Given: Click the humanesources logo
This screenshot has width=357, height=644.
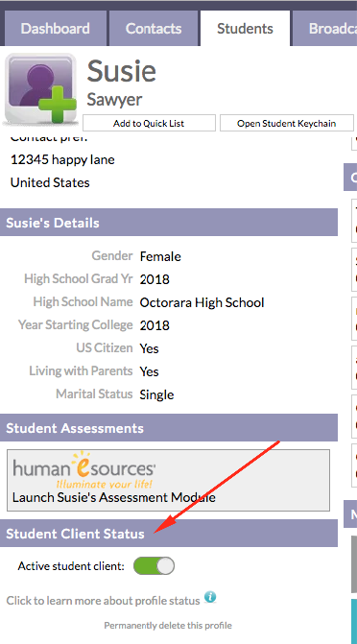Looking at the screenshot, I should (84, 469).
